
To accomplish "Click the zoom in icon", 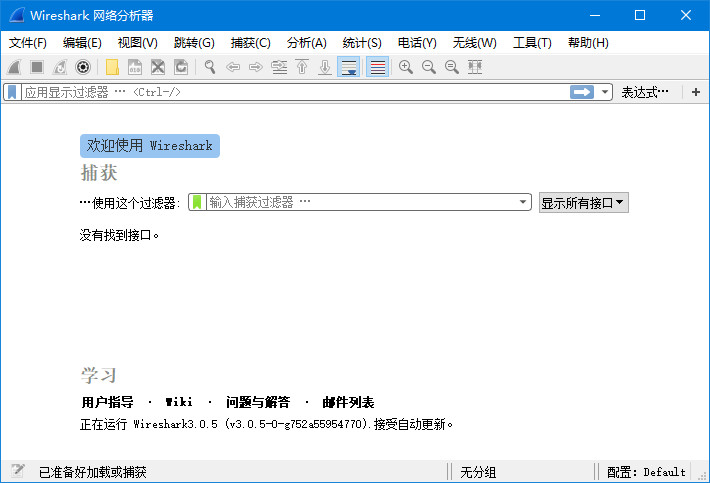I will (x=406, y=67).
